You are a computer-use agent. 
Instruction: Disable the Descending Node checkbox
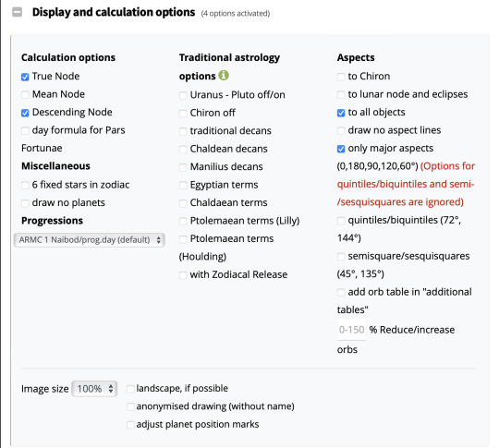pyautogui.click(x=25, y=113)
